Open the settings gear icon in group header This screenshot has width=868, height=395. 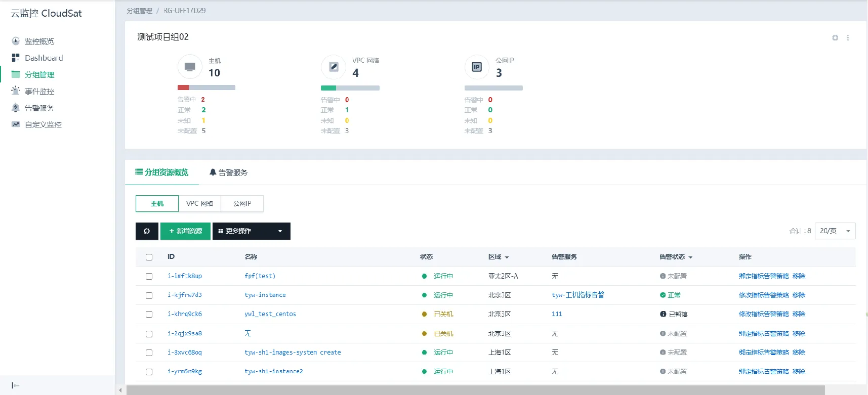(x=835, y=38)
